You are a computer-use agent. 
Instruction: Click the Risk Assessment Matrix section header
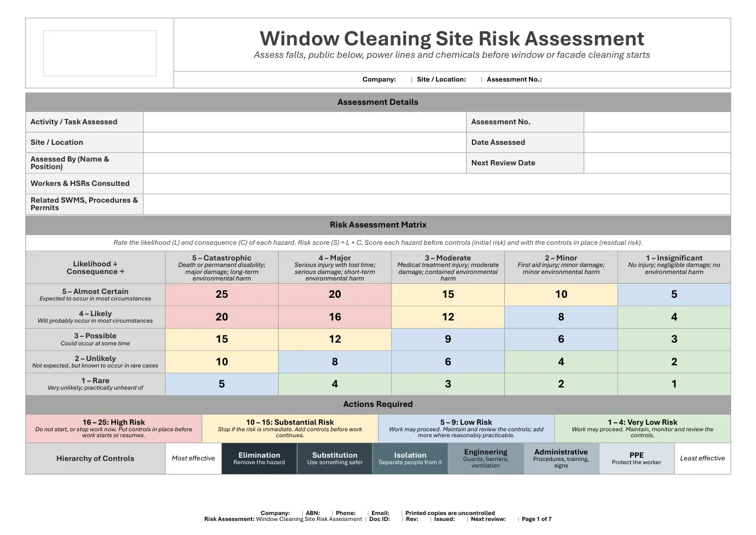[x=378, y=225]
